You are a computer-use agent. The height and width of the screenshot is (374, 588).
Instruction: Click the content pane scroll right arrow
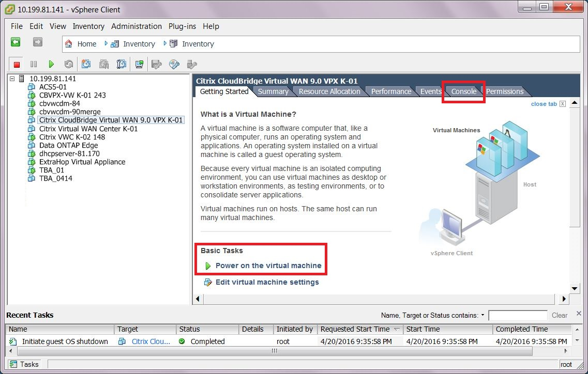[x=564, y=299]
